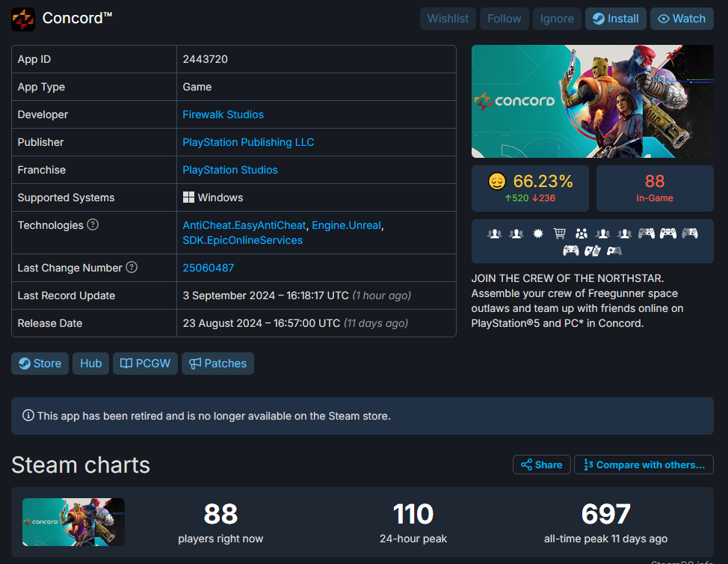
Task: Click the 88 players right now figure
Action: [x=220, y=514]
